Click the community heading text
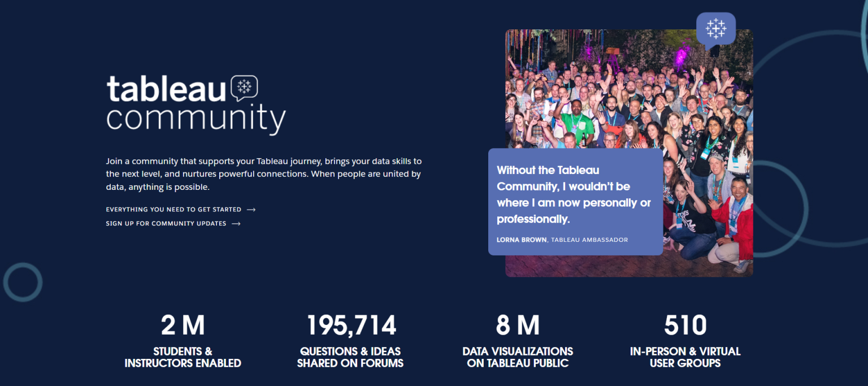The image size is (868, 386). (x=196, y=119)
